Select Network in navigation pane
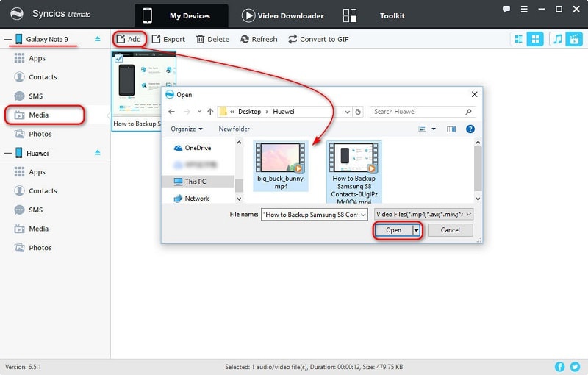Image resolution: width=588 pixels, height=375 pixels. (x=191, y=199)
